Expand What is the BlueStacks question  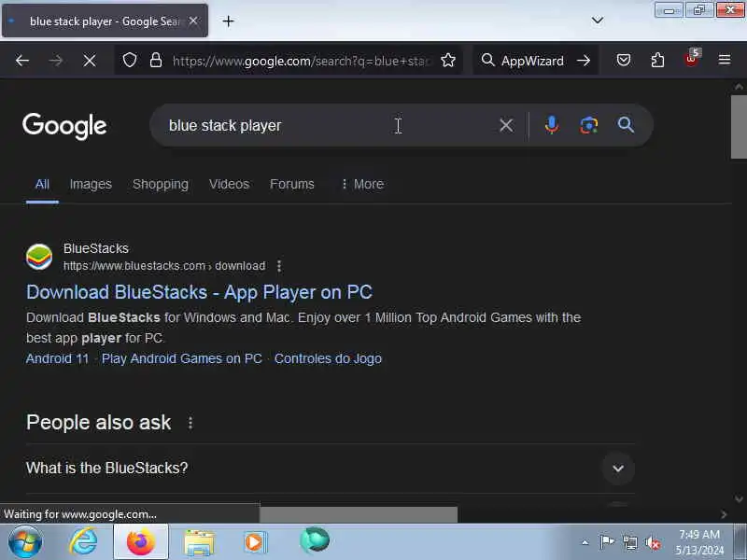tap(331, 469)
